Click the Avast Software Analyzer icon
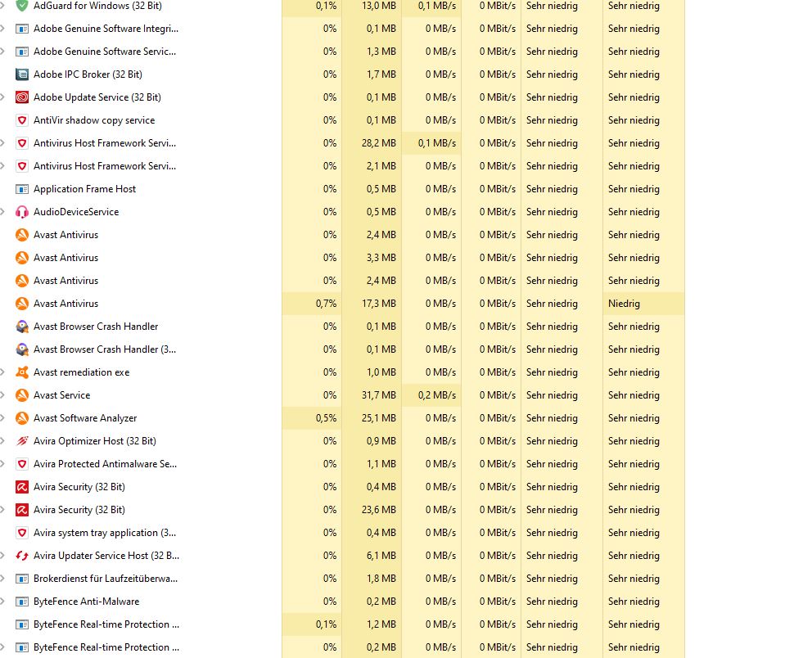This screenshot has height=658, width=812. tap(22, 417)
